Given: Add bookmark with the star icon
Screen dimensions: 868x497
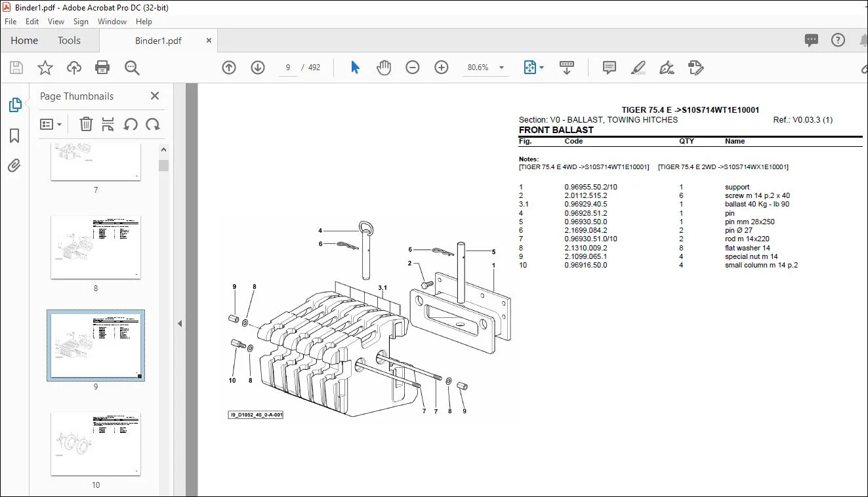Looking at the screenshot, I should point(45,68).
